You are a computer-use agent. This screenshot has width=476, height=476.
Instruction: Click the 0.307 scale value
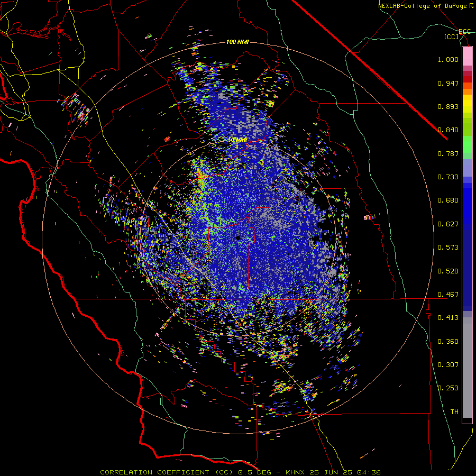[448, 365]
